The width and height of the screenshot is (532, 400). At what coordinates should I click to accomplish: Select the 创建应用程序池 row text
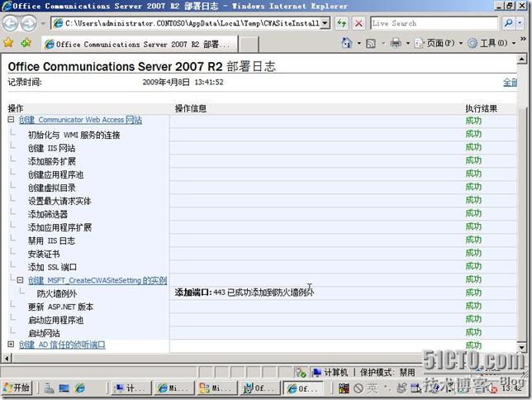[x=55, y=174]
